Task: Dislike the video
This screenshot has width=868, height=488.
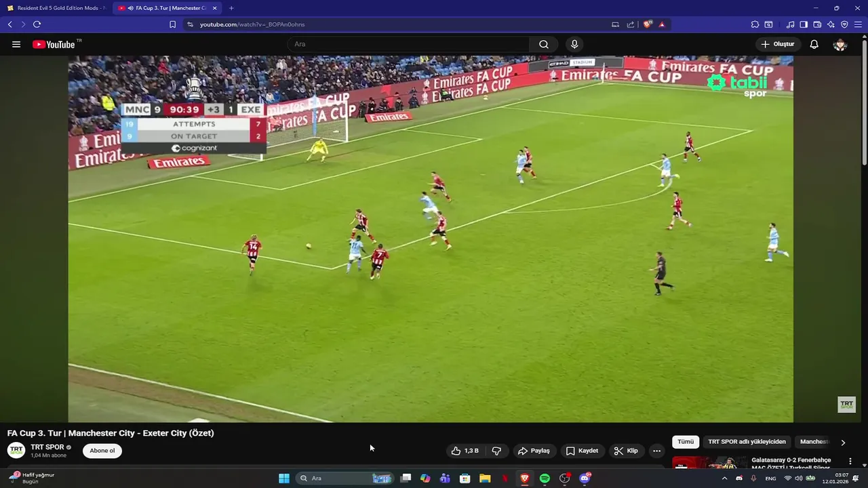Action: coord(496,451)
